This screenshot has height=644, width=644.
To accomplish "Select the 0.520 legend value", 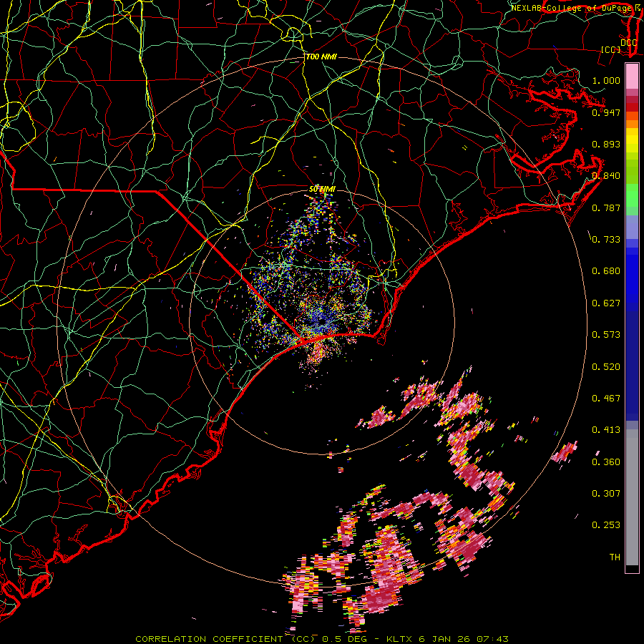I will (606, 367).
